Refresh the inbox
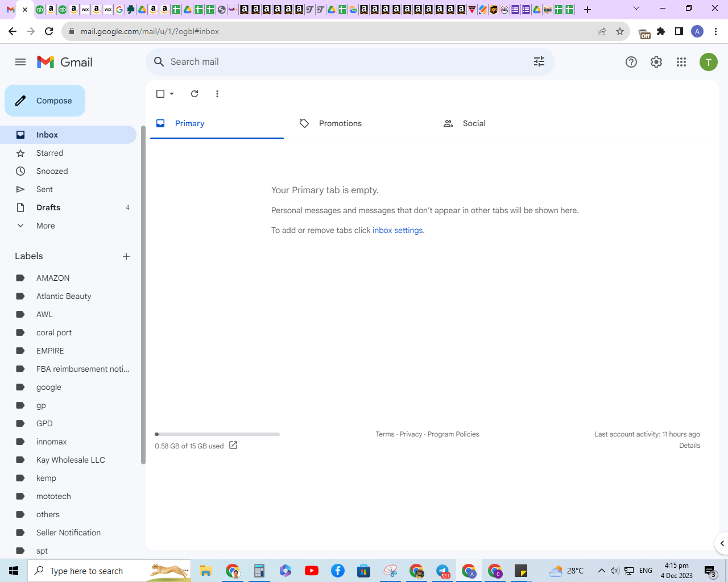 pos(195,94)
